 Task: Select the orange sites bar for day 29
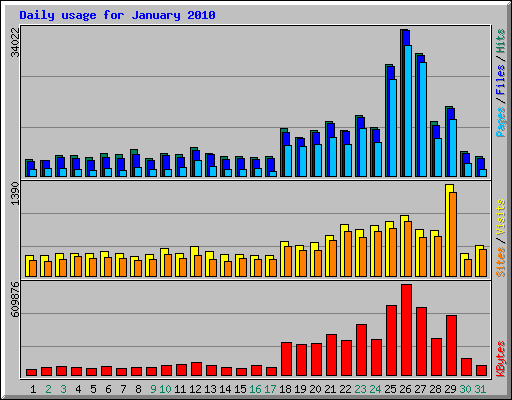click(453, 234)
